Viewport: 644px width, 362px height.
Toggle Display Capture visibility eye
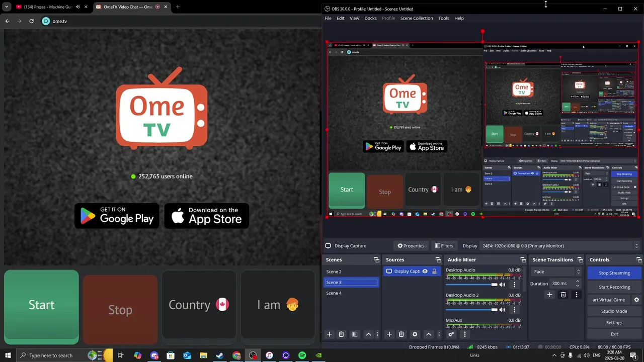(x=425, y=271)
